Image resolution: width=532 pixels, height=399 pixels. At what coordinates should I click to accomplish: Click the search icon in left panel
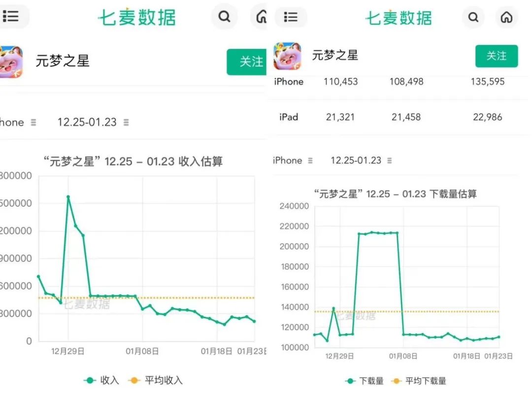pyautogui.click(x=225, y=17)
